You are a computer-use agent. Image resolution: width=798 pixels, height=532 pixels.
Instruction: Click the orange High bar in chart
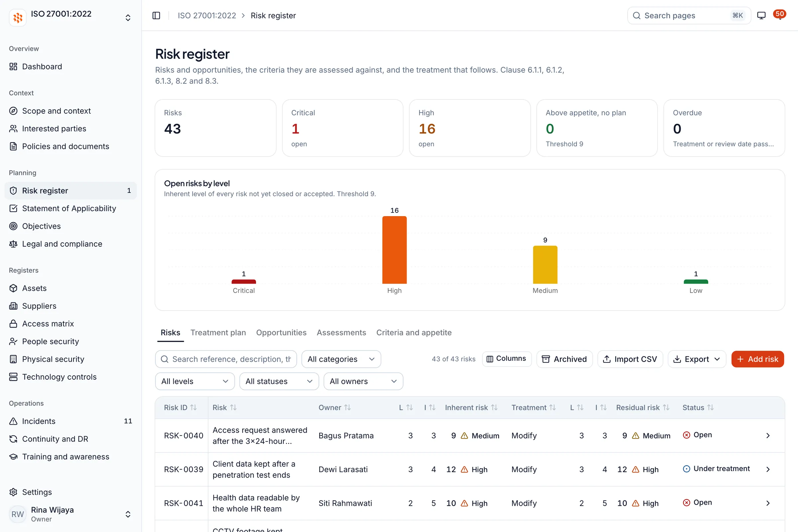coord(394,250)
